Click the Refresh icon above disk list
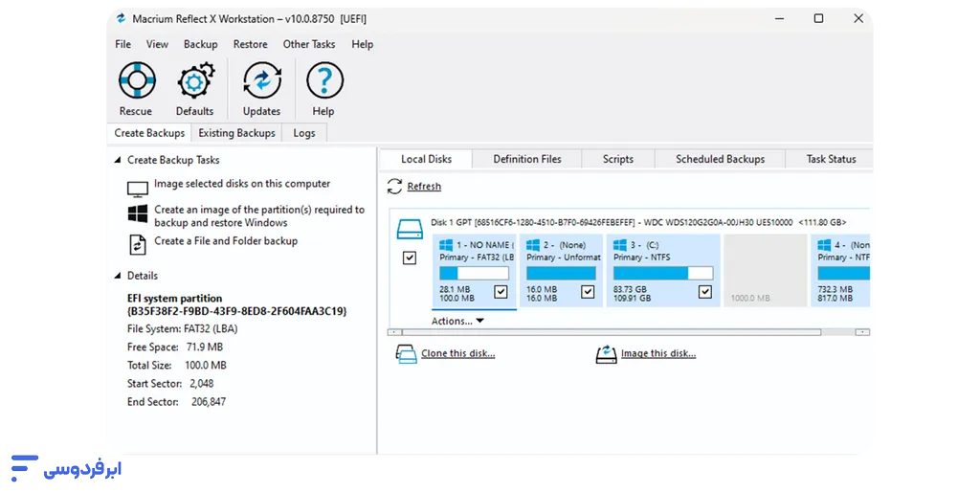 394,187
